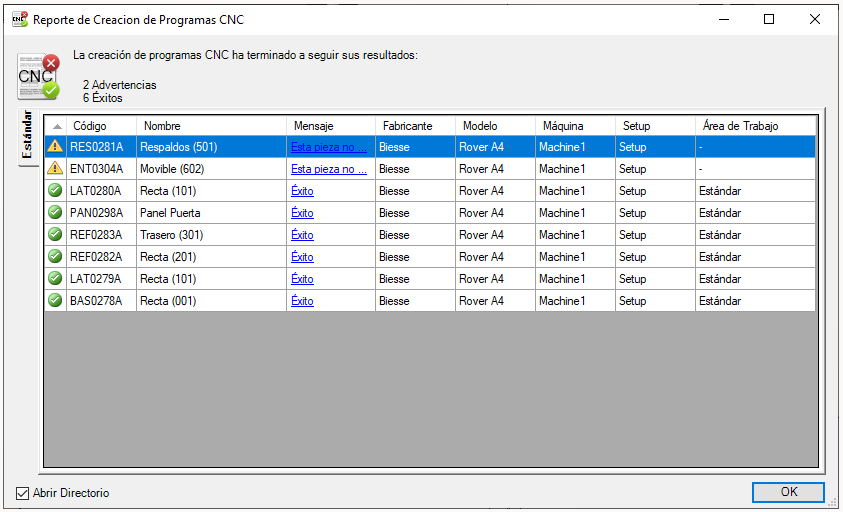Sort by the Código column header
Viewport: 843px width, 512px height.
(x=102, y=126)
